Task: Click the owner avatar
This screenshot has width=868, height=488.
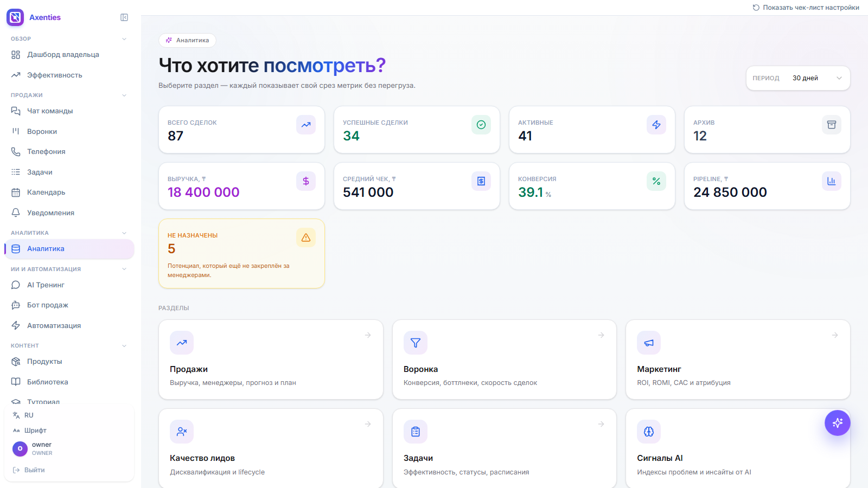Action: tap(20, 448)
